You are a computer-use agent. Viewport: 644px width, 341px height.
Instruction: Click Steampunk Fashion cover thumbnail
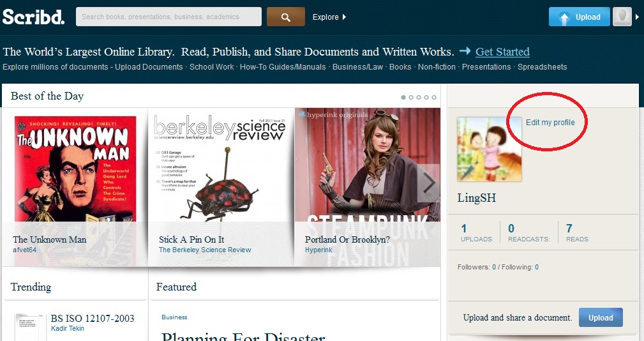(367, 165)
